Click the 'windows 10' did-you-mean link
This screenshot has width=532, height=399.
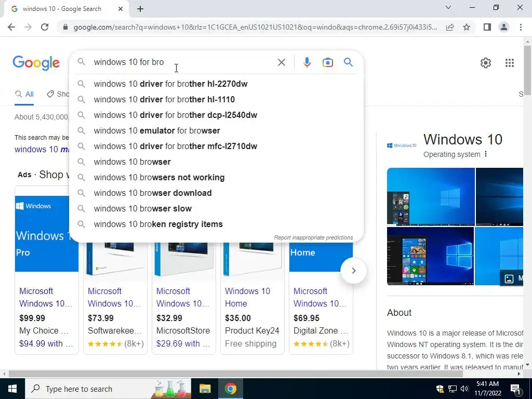pos(42,149)
